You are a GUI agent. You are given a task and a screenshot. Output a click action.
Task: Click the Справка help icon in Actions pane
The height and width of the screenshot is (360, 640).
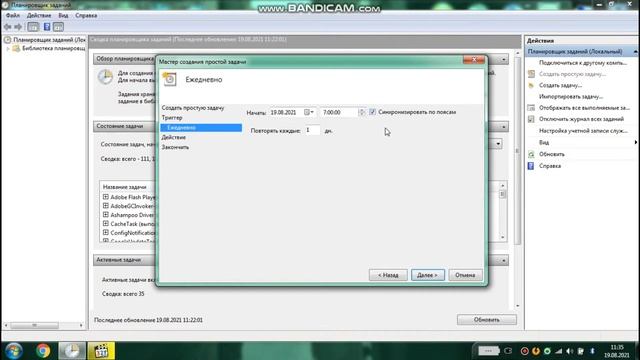click(x=531, y=166)
